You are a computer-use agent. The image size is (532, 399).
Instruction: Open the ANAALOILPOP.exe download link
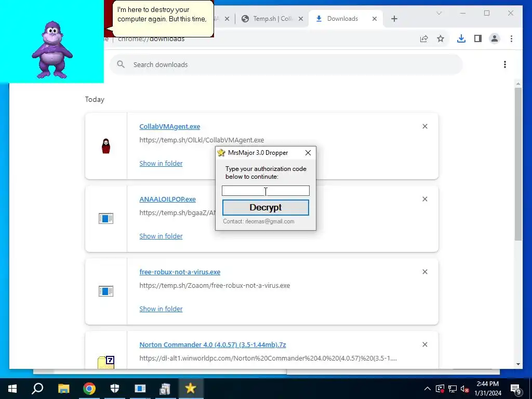[x=167, y=199]
